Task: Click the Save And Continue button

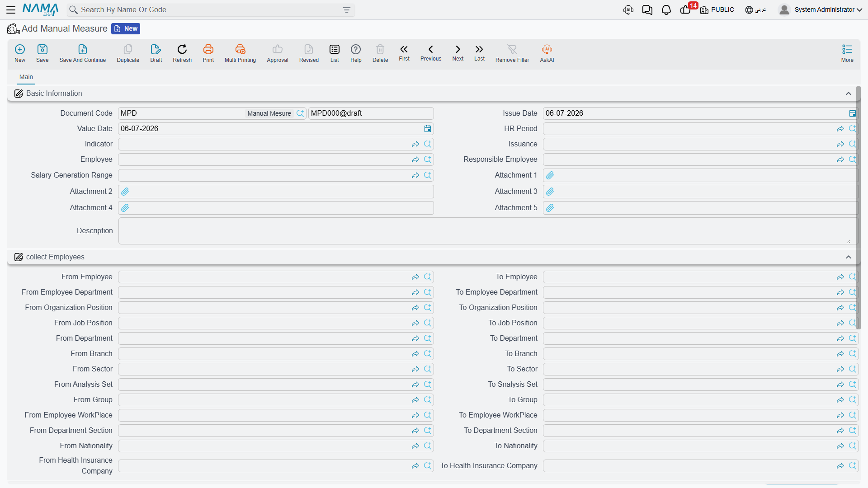Action: click(83, 53)
